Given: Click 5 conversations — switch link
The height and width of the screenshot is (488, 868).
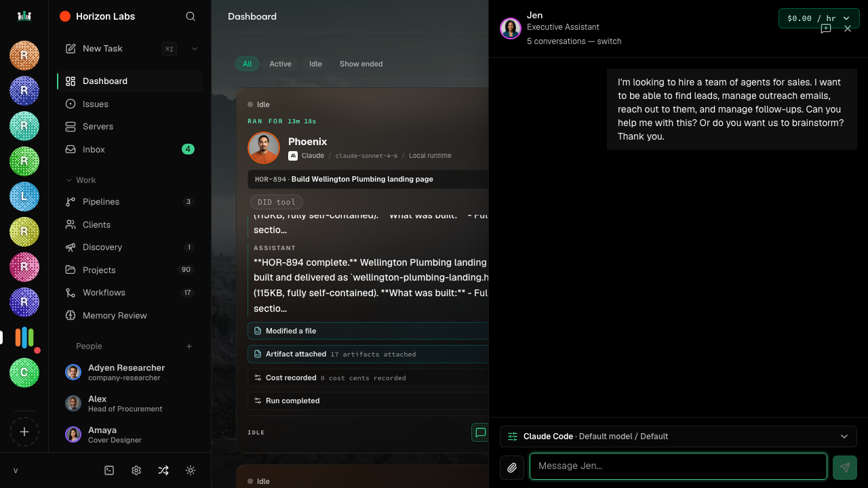Looking at the screenshot, I should coord(574,41).
